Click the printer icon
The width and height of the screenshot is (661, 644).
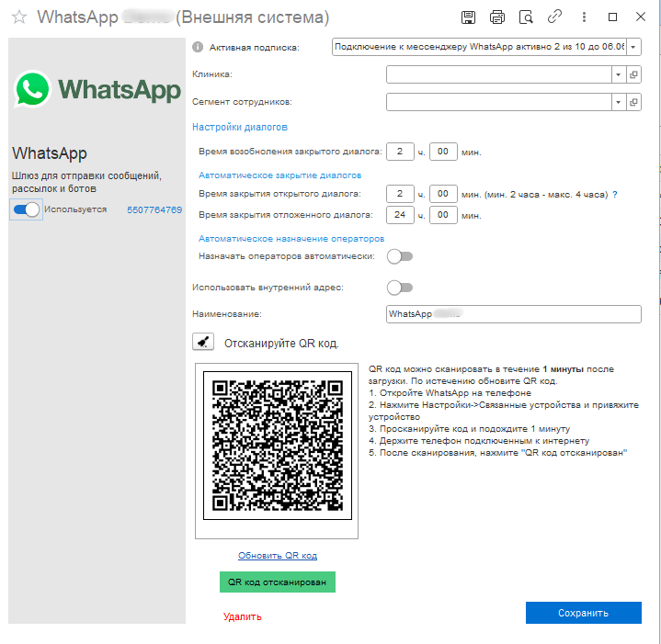(x=497, y=17)
